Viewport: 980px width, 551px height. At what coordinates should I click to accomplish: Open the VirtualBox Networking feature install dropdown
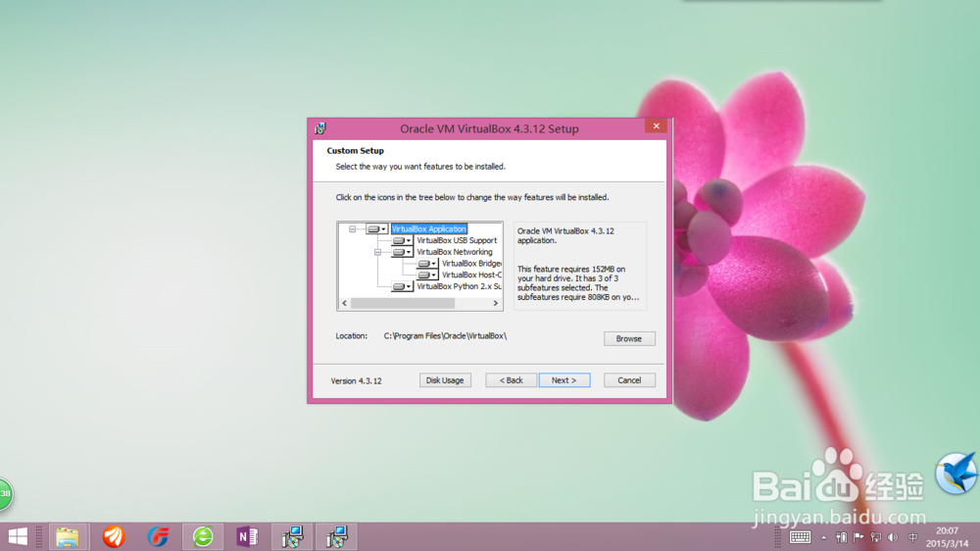(x=401, y=252)
